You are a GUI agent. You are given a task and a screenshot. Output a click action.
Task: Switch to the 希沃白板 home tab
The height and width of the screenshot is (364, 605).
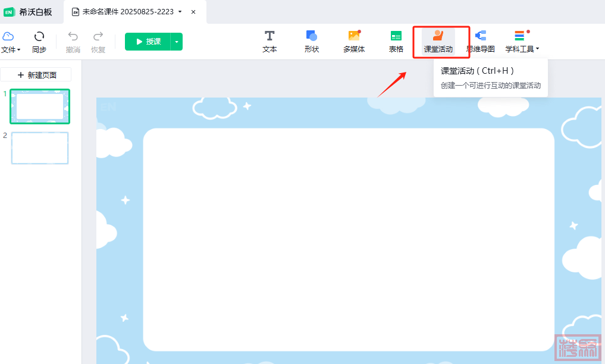(x=31, y=12)
